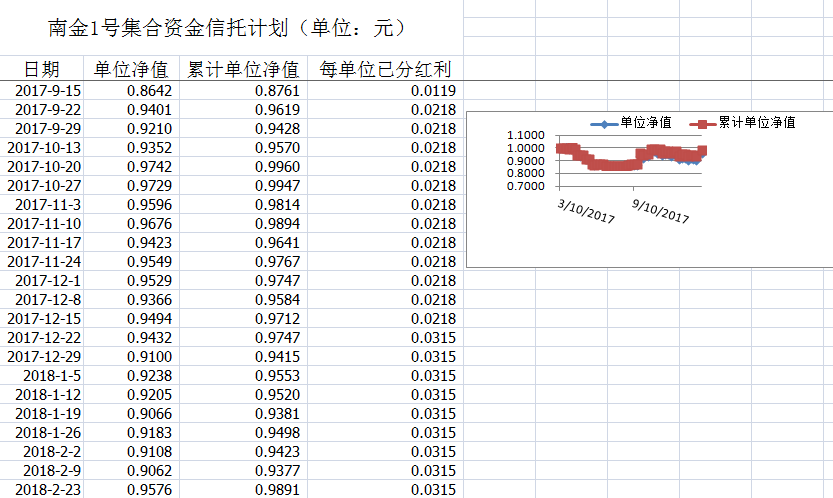Screen dimensions: 833x498
Task: Select the date cell 2017-10-20
Action: [44, 167]
